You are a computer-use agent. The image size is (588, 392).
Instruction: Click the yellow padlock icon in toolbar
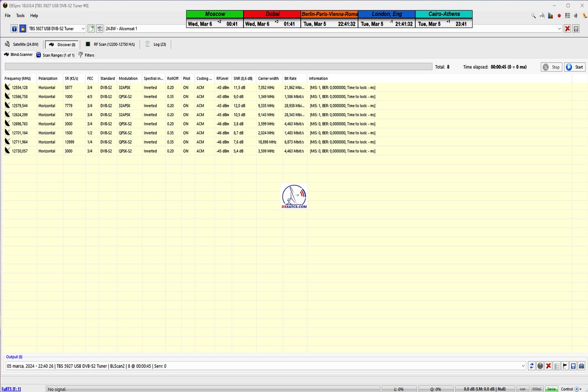click(x=23, y=29)
